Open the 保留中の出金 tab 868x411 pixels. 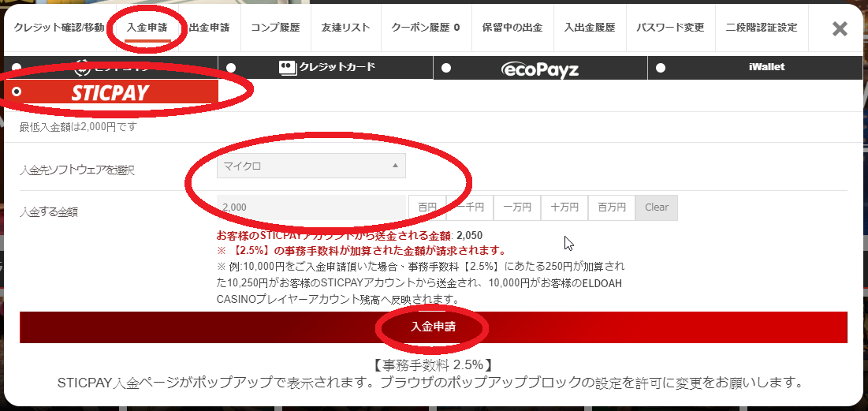(x=512, y=27)
